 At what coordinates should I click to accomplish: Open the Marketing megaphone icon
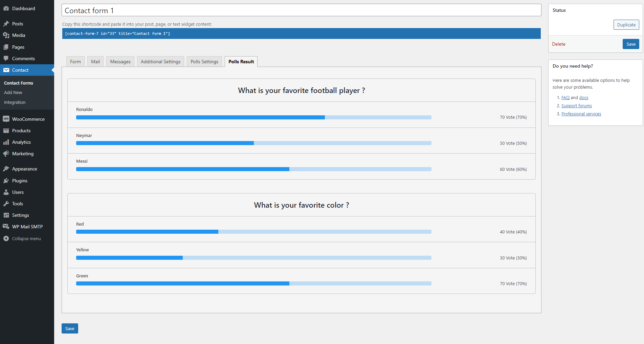click(6, 154)
